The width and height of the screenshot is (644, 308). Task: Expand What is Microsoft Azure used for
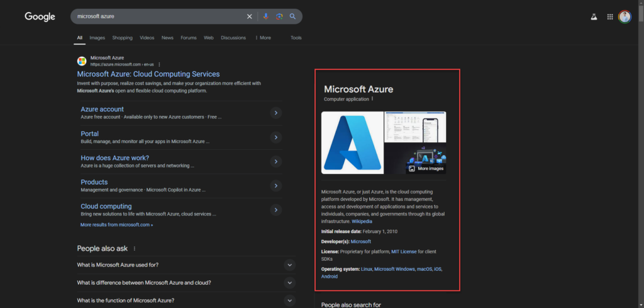point(289,265)
